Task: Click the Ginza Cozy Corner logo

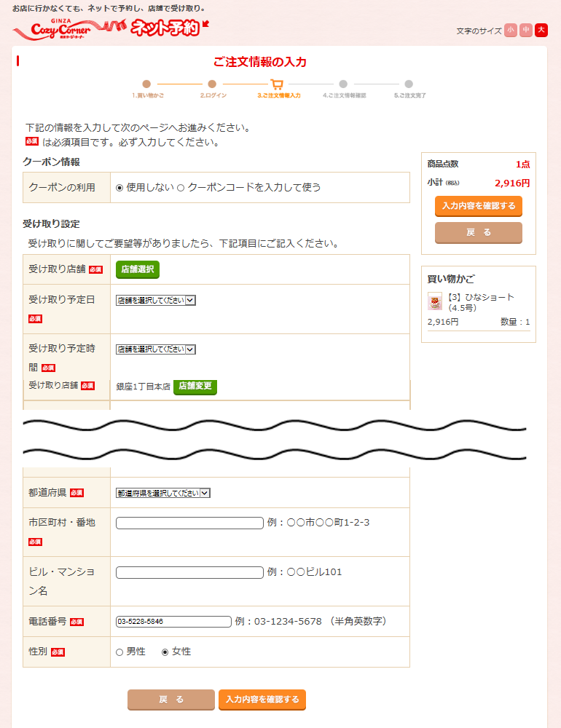Action: coord(51,30)
